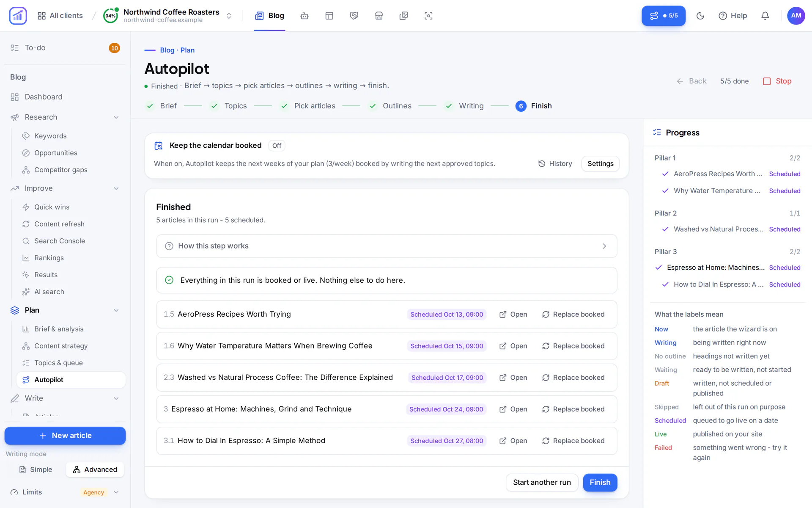Toggle dark mode moon icon

pyautogui.click(x=700, y=16)
